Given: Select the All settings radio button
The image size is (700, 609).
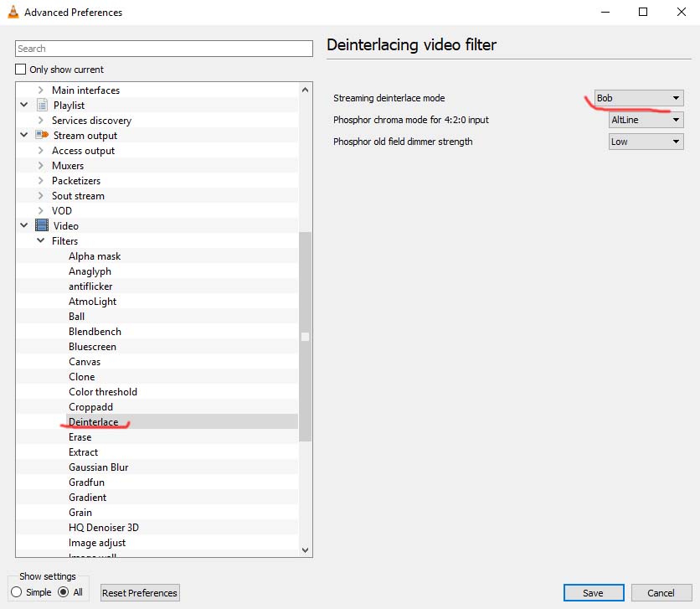Looking at the screenshot, I should 64,592.
